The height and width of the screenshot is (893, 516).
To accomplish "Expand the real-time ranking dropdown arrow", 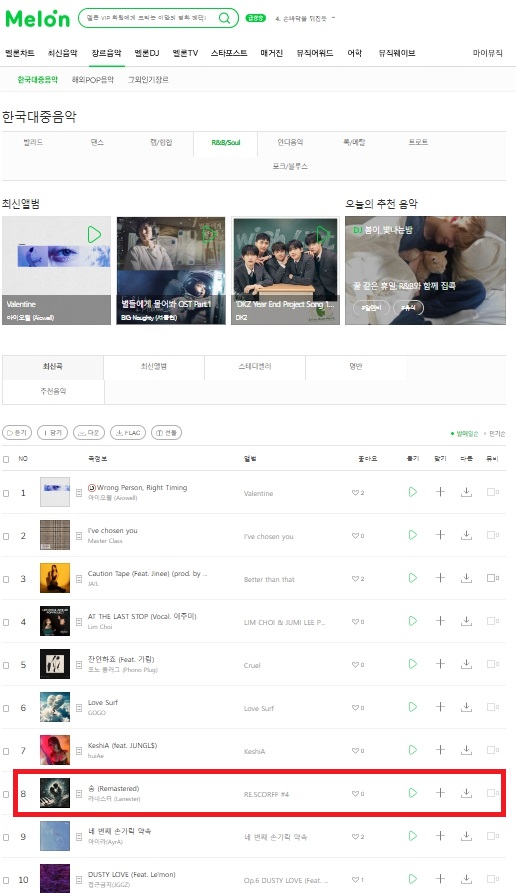I will 334,18.
